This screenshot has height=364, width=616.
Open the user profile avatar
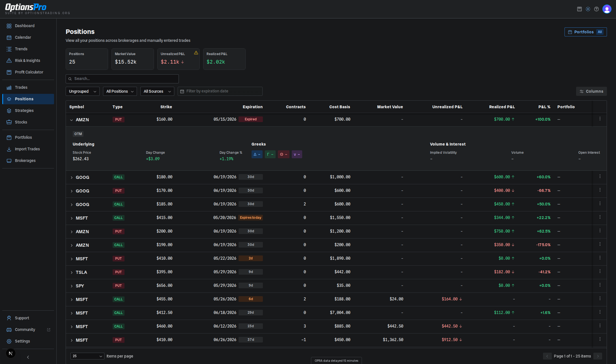pos(607,9)
